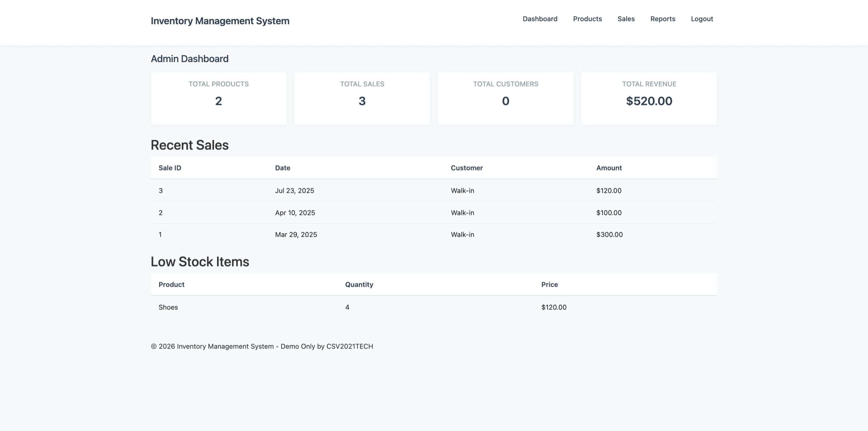Click the Low Stock Items heading

[x=200, y=262]
